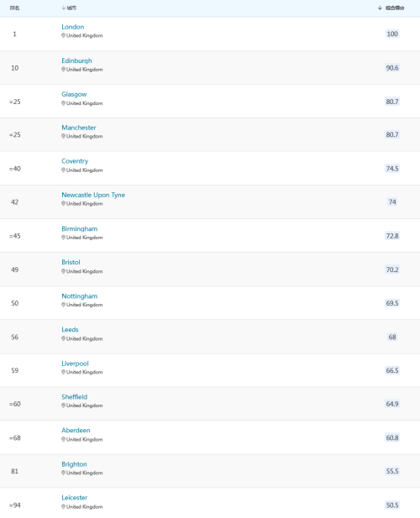Open the Manchester city link

79,128
